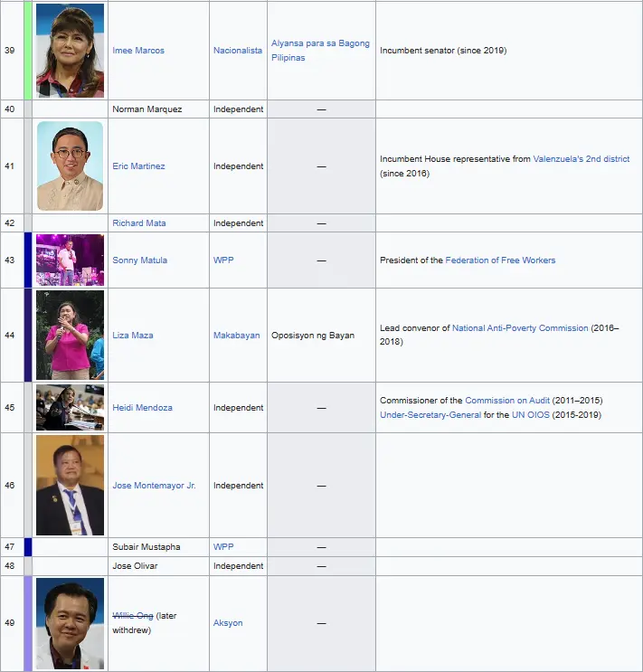Viewport: 643px width, 672px height.
Task: Select the text (later withdrew) beside Willie Ong
Action: coord(145,623)
